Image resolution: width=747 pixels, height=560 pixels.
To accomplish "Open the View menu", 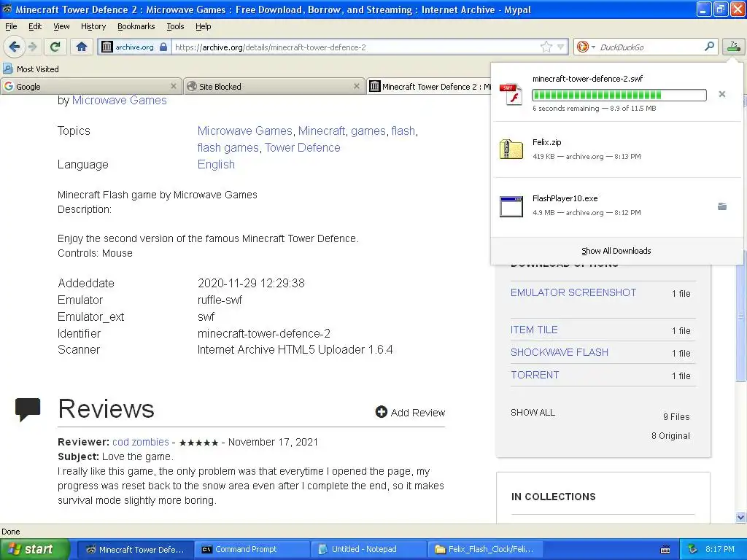I will (61, 26).
